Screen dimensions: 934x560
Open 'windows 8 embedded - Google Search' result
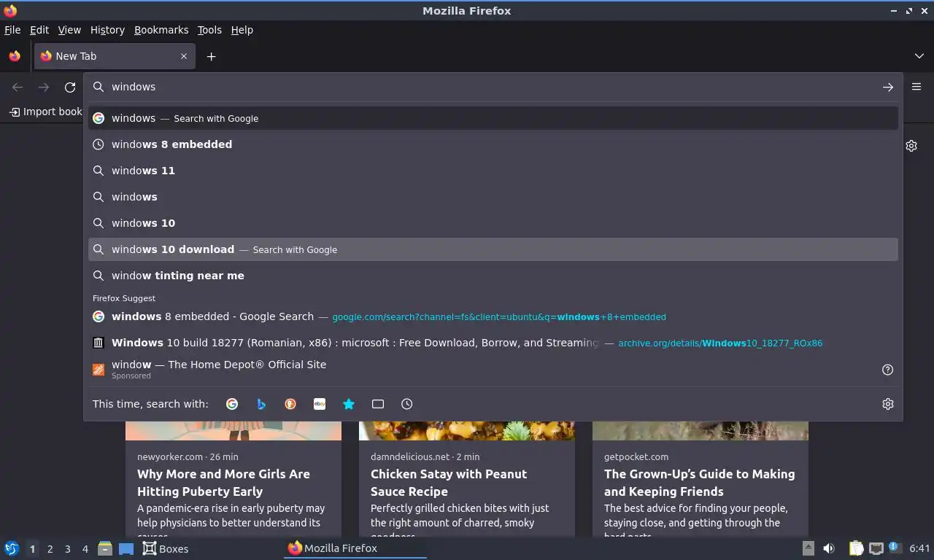(x=493, y=316)
